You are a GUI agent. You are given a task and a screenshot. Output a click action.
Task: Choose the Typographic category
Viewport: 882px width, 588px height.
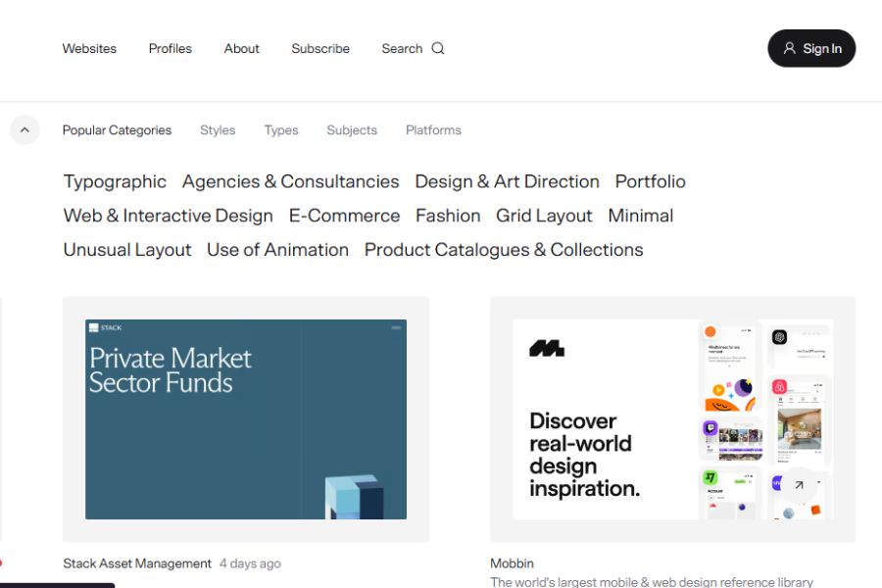coord(115,181)
